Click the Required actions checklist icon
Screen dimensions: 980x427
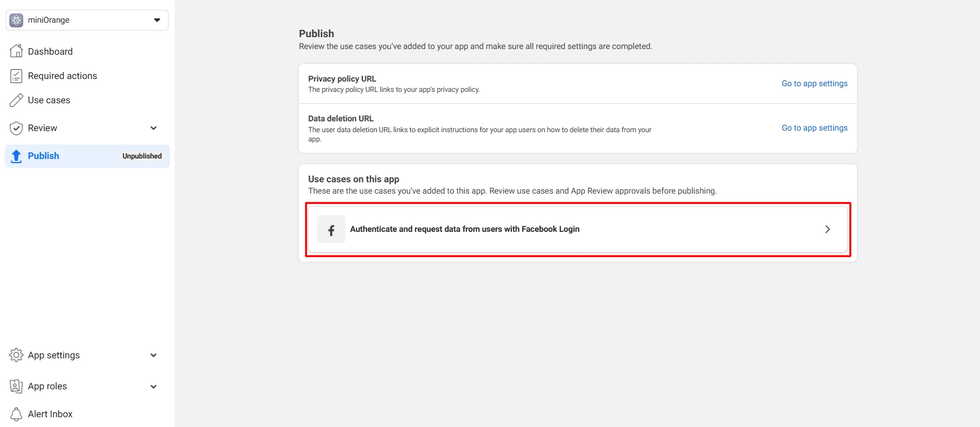17,76
